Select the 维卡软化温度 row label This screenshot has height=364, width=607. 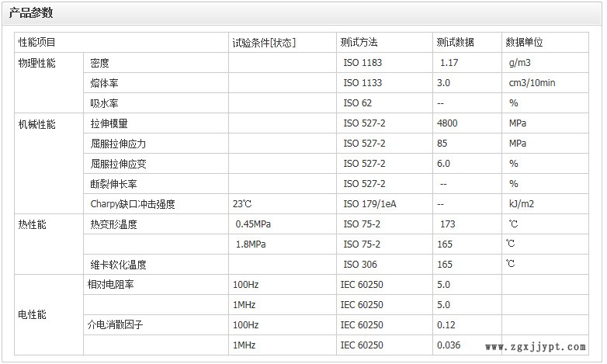click(x=118, y=265)
